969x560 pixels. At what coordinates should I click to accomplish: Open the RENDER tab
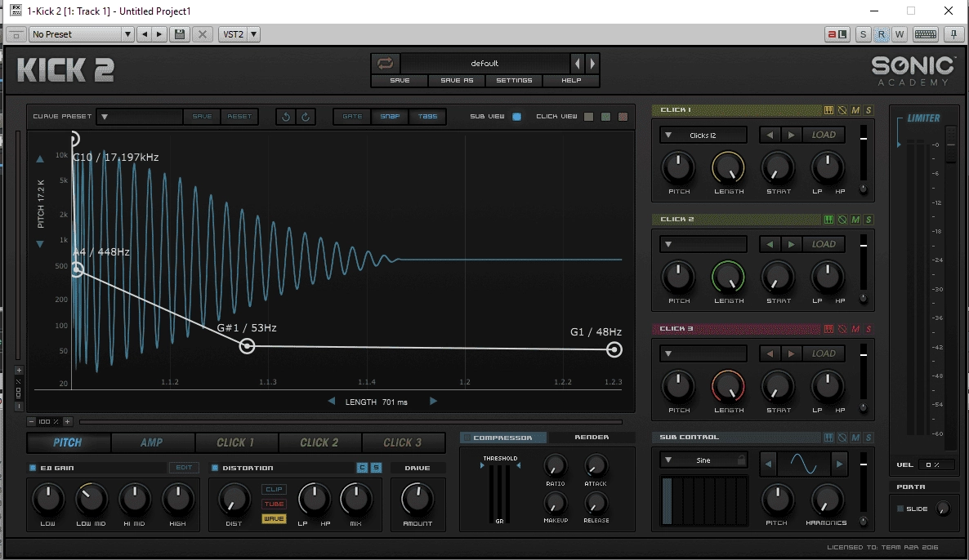592,437
